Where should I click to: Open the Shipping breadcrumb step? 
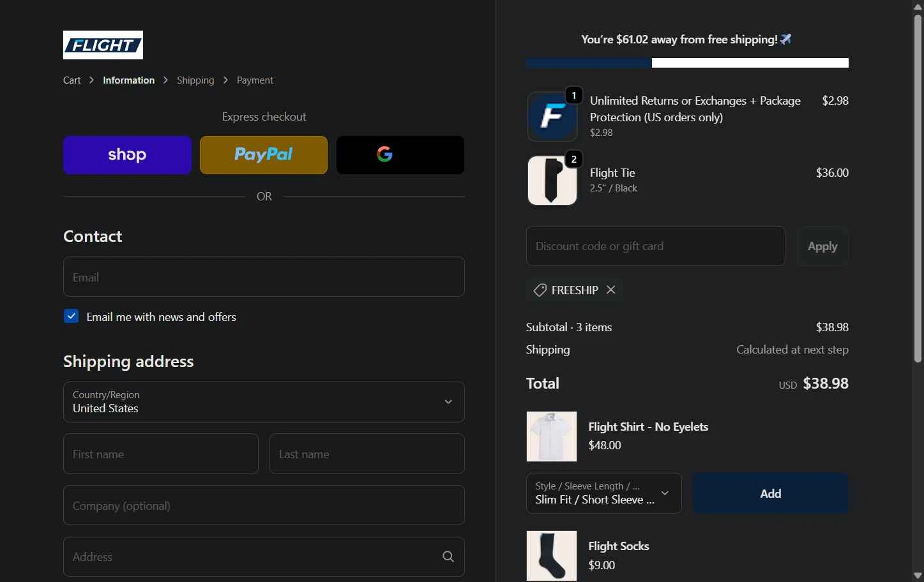(x=195, y=80)
